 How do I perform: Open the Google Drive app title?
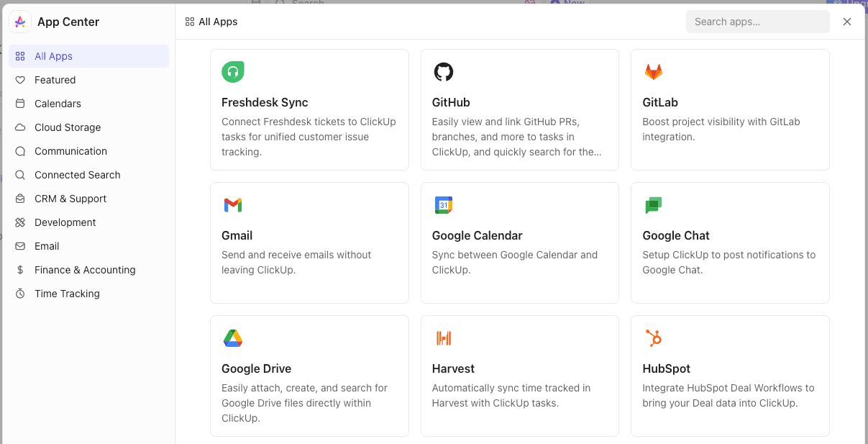[257, 368]
